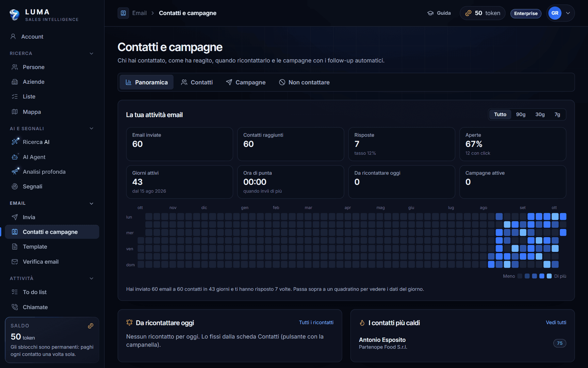Open Antonio Esposito contact row
Screen dimensions: 588x368
tap(462, 343)
